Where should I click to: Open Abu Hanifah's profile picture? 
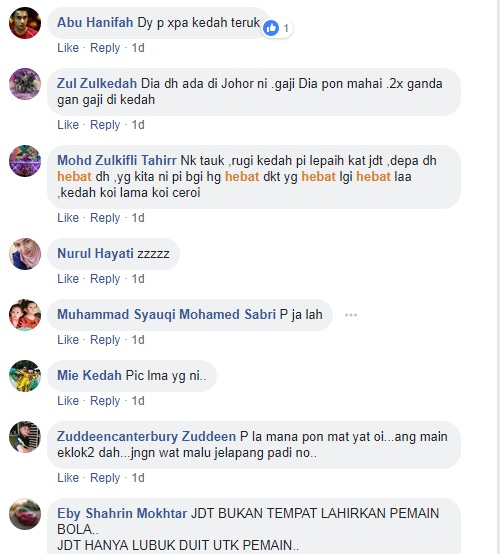[25, 23]
